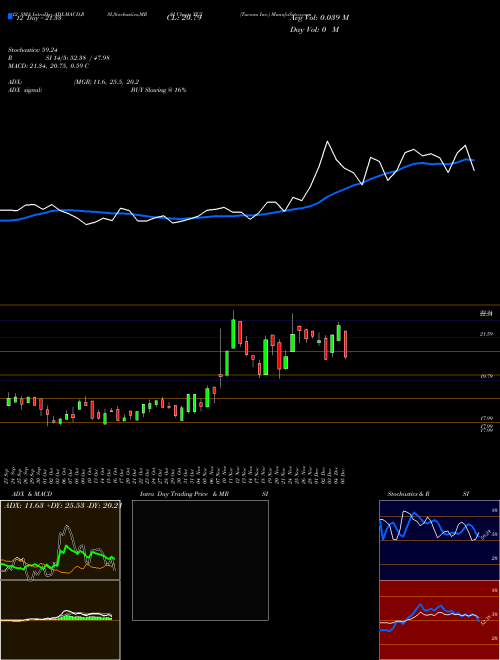Click the 'BUY Slowing @ 16%' signal text
Image resolution: width=500 pixels, height=660 pixels.
[x=158, y=90]
